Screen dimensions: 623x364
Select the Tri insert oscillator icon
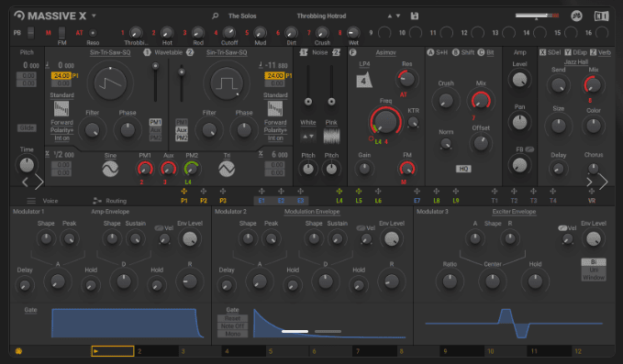coord(227,169)
